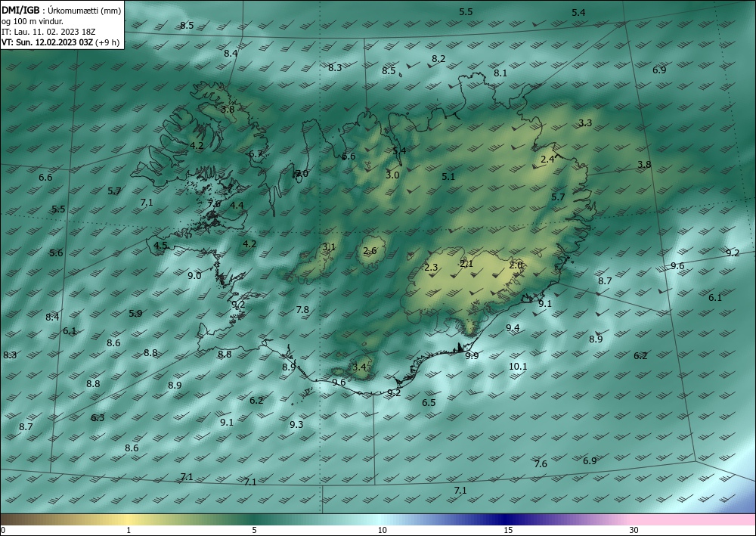Select the 9.9 value on south coast

click(472, 356)
